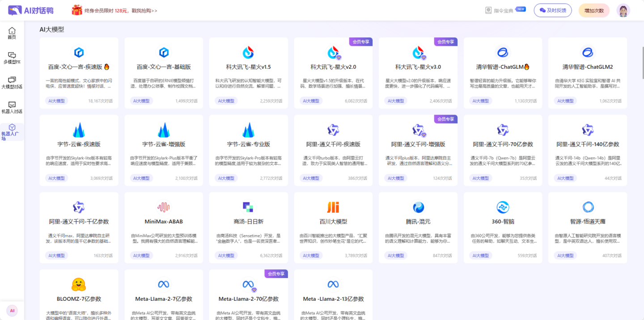Click AI大模型 tag on 百度-文心一言-疾速版 card
The height and width of the screenshot is (320, 644).
coord(57,101)
